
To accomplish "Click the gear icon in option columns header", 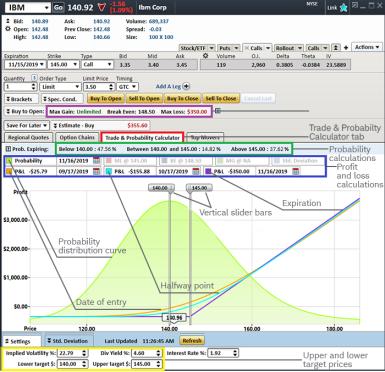I will pyautogui.click(x=205, y=56).
